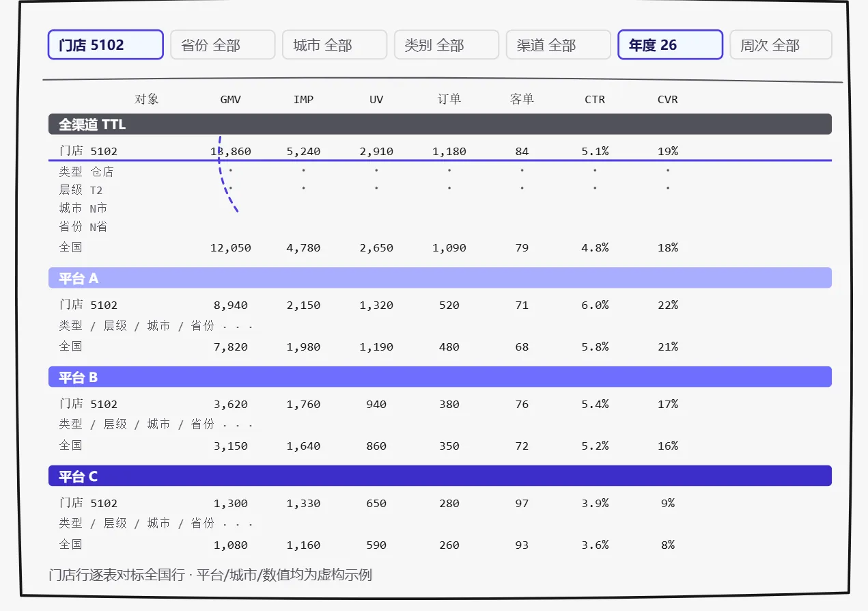Select 平台 A CVR value 22%
This screenshot has height=611, width=868.
tap(668, 305)
